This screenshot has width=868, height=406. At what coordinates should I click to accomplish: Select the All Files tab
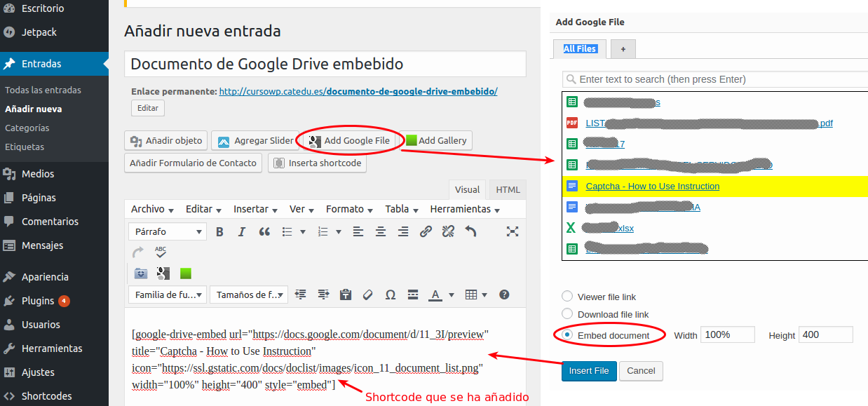(x=580, y=48)
